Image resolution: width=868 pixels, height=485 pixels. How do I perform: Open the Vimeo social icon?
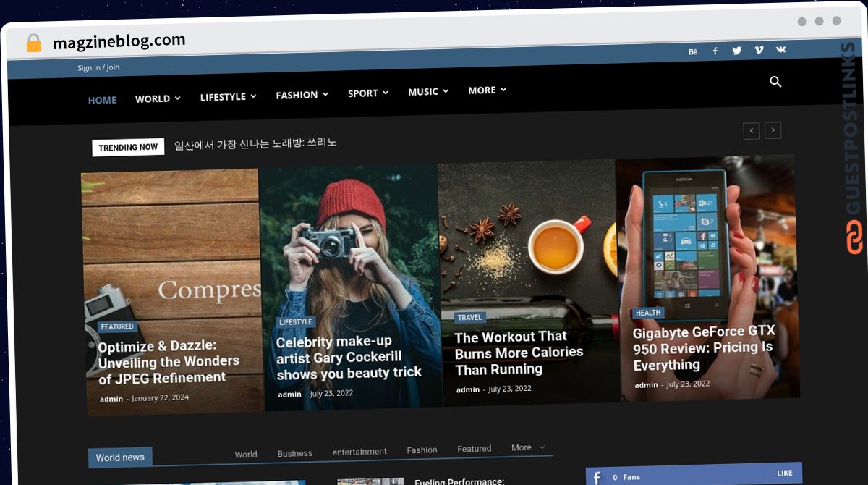pyautogui.click(x=759, y=50)
